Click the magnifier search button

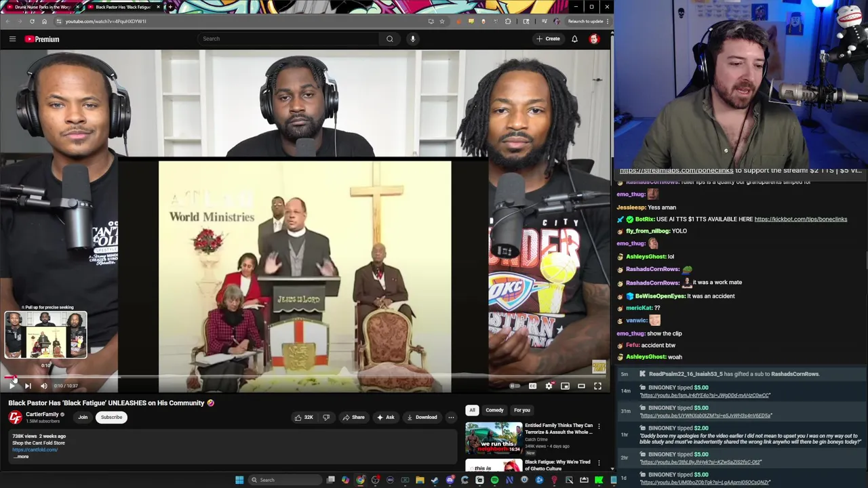click(390, 39)
